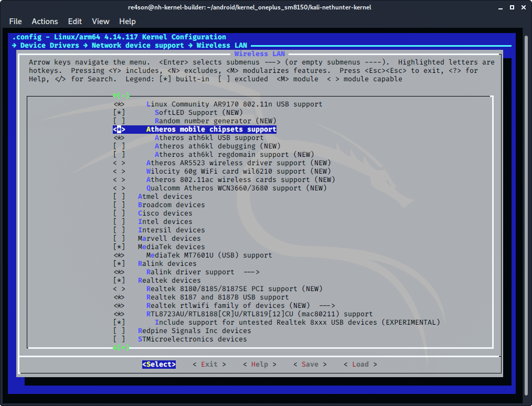
Task: Open the Edit menu
Action: coord(75,22)
